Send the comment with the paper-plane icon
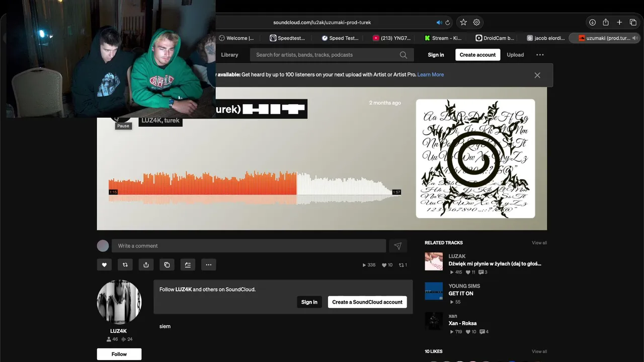 (397, 246)
